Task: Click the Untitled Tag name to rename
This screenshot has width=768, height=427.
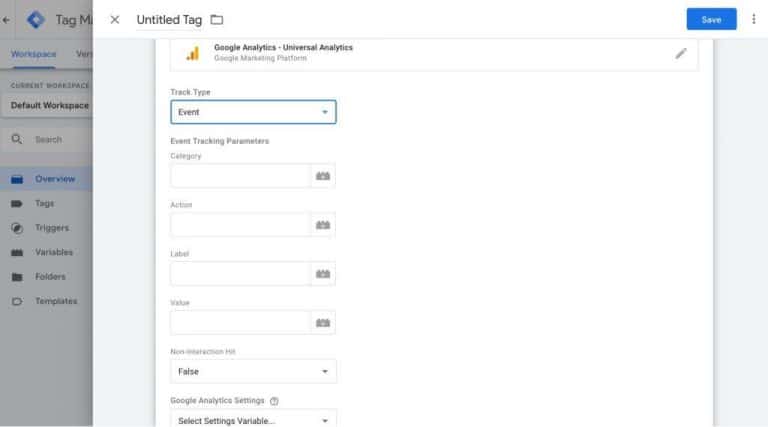Action: tap(169, 20)
